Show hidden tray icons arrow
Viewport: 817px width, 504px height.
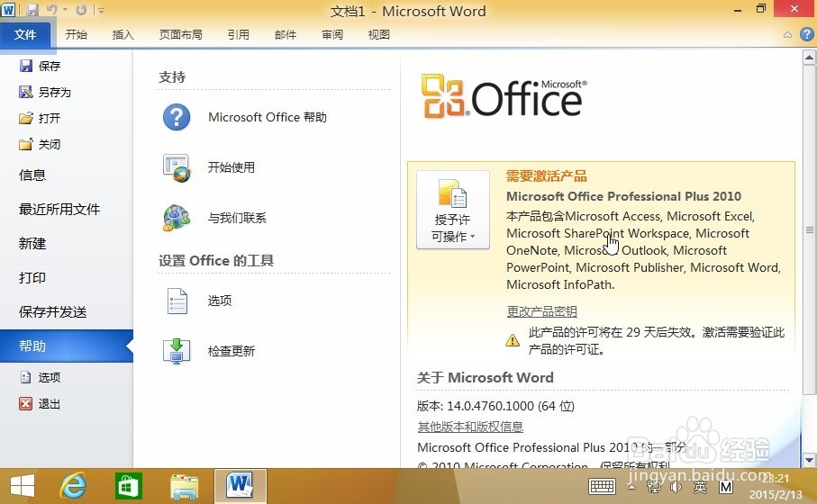631,487
